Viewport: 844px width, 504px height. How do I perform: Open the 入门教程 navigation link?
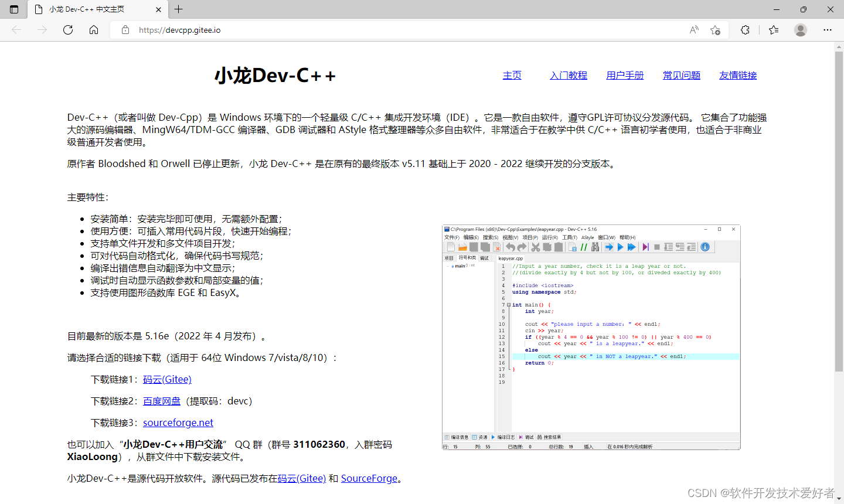[569, 76]
